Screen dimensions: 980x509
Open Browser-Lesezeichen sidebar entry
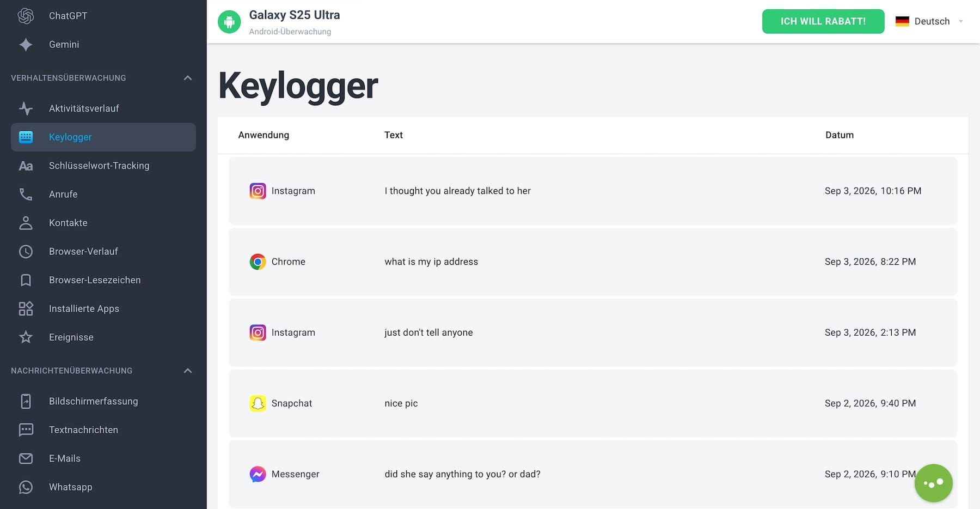[x=103, y=280]
